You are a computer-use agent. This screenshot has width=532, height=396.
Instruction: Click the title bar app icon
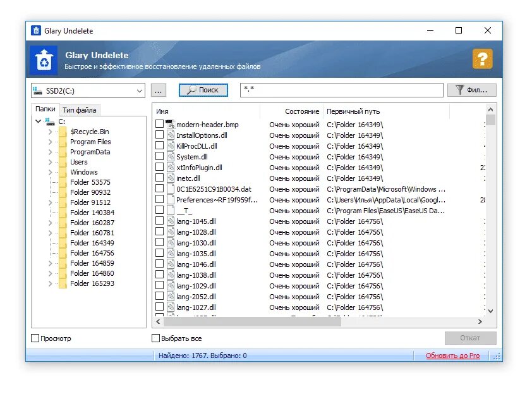pos(35,30)
